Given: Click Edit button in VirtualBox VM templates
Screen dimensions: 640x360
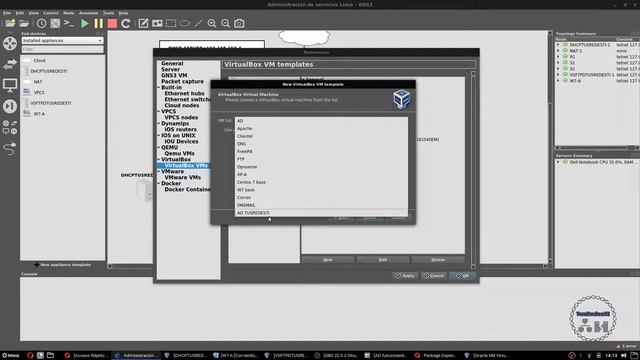Looking at the screenshot, I should [x=382, y=260].
